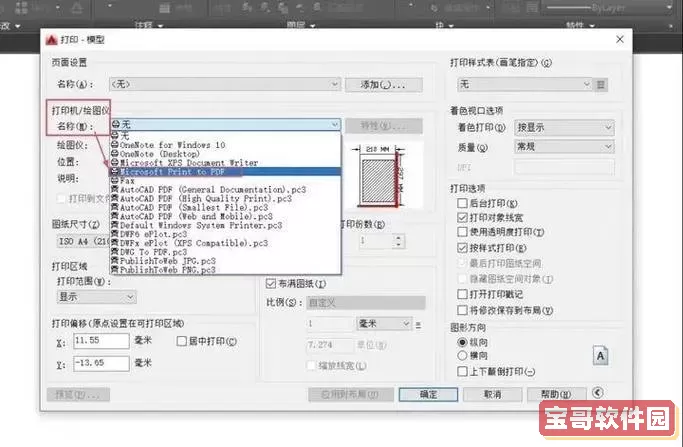Click the collapse dialog arrow icon
Screen dimensions: 683x447
tap(598, 393)
